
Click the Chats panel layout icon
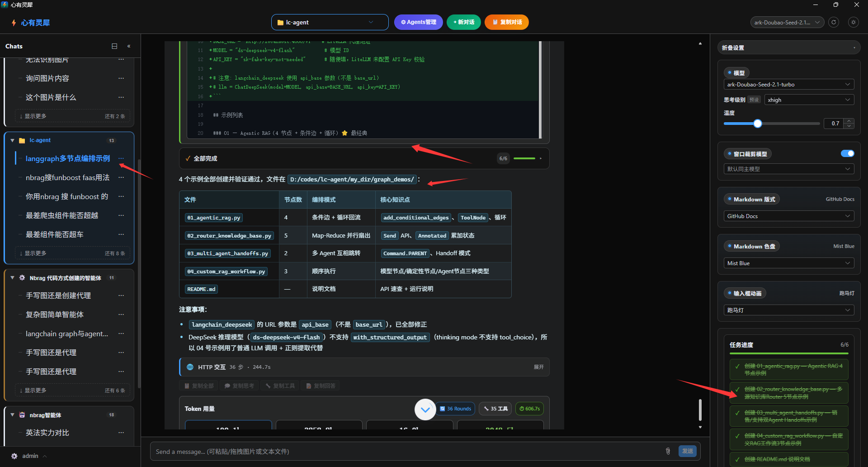point(114,46)
